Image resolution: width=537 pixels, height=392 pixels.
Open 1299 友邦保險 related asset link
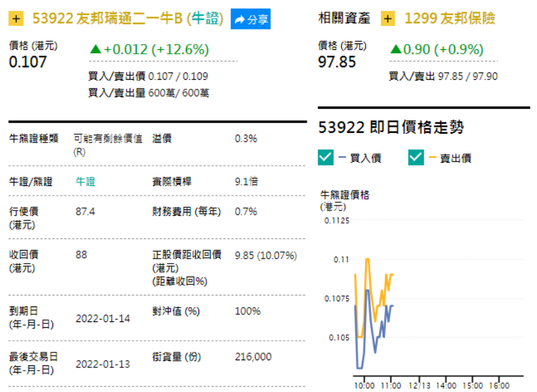coord(449,19)
